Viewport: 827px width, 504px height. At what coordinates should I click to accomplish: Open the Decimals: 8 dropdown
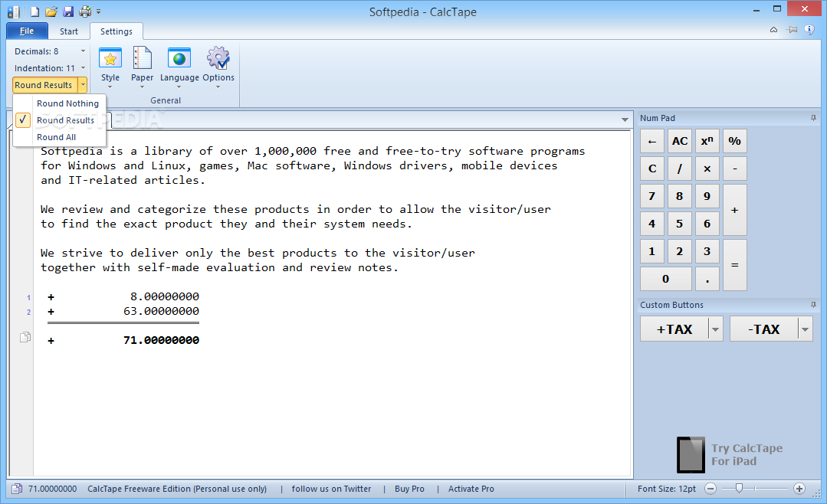pyautogui.click(x=50, y=51)
